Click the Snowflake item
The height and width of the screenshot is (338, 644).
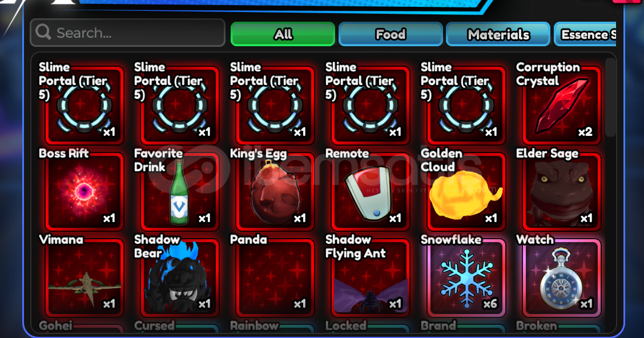coord(466,277)
